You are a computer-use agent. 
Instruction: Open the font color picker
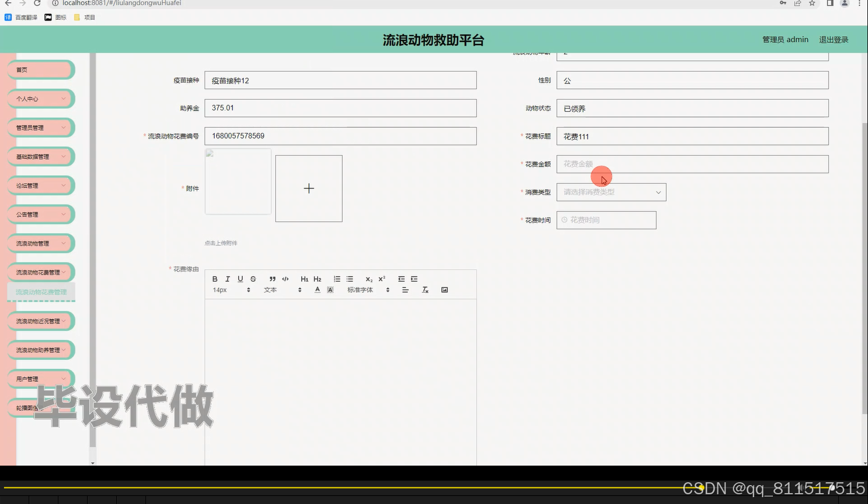coord(317,289)
